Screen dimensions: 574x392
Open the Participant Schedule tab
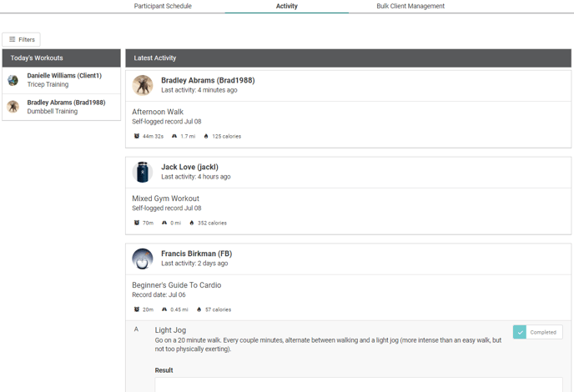163,6
